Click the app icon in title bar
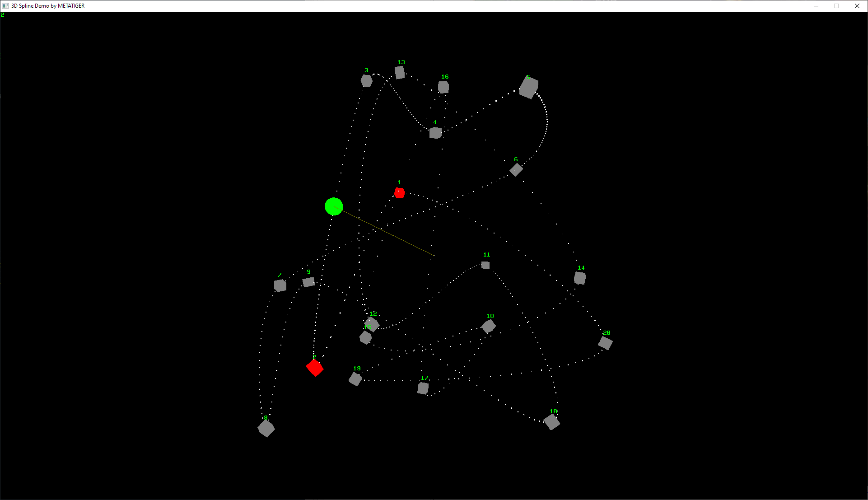868x500 pixels. coord(5,6)
